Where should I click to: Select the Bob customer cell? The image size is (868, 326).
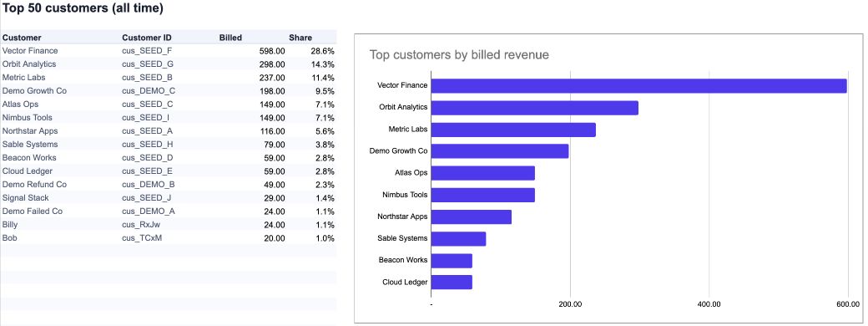(x=9, y=238)
